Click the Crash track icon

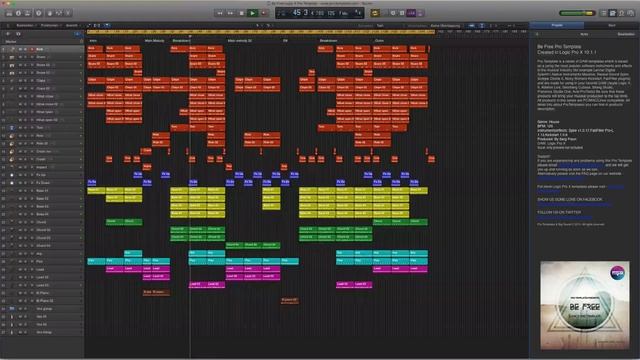tap(11, 159)
